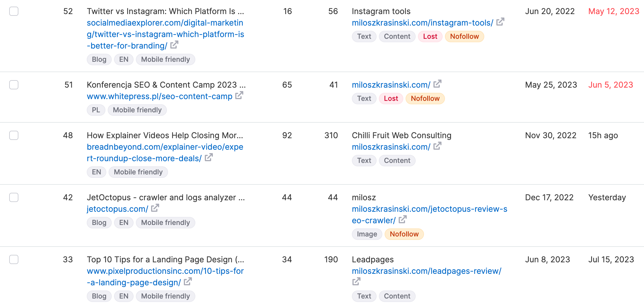This screenshot has width=644, height=308.
Task: Click anchor text 'Leadpages'
Action: point(373,259)
